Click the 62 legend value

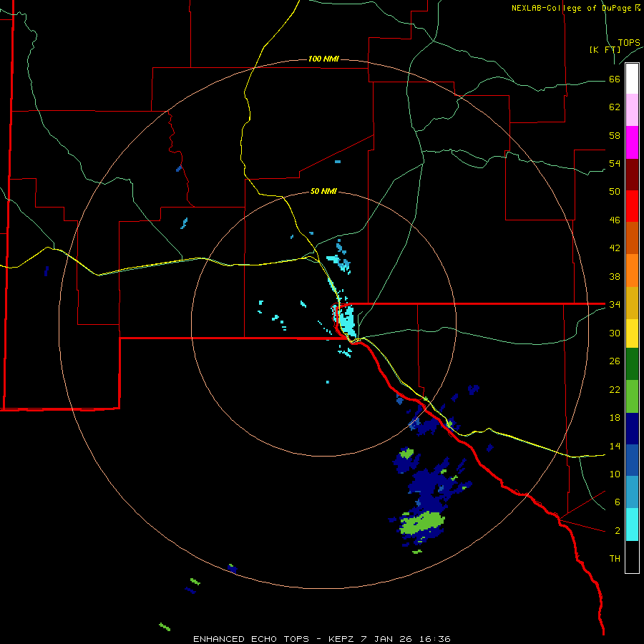pos(615,107)
